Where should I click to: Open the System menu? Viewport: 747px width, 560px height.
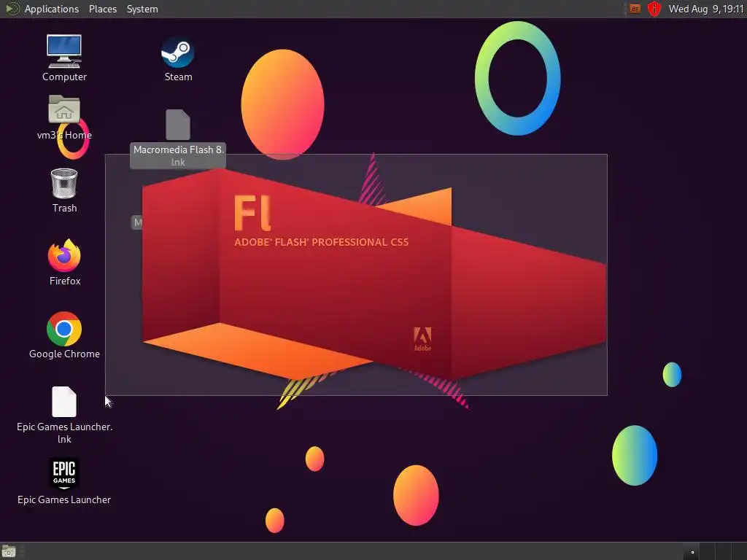coord(142,9)
